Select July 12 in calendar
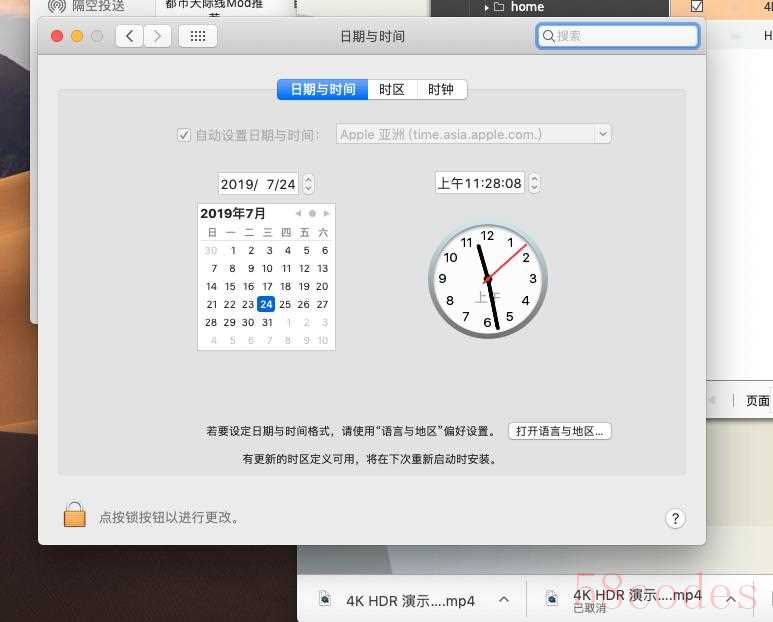 (304, 269)
